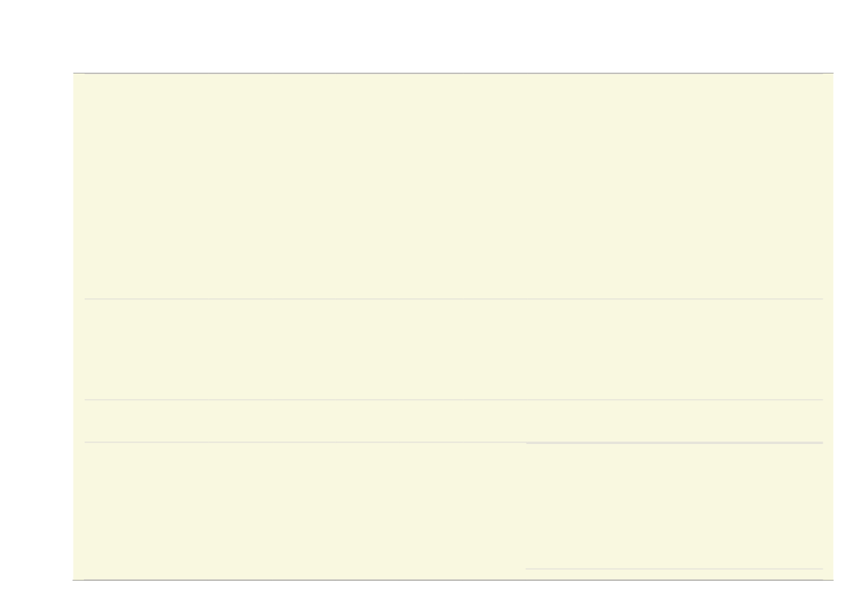
Task: Click the short divider line near panel bottom
Action: (x=674, y=569)
